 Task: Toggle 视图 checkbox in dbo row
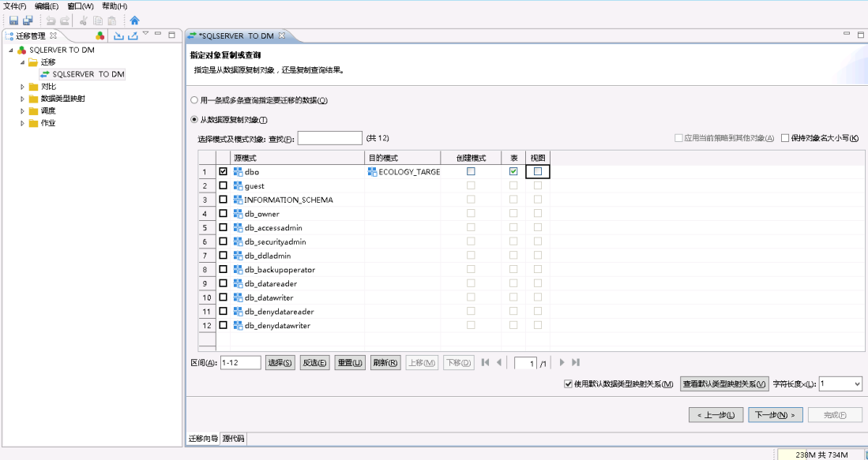point(538,172)
